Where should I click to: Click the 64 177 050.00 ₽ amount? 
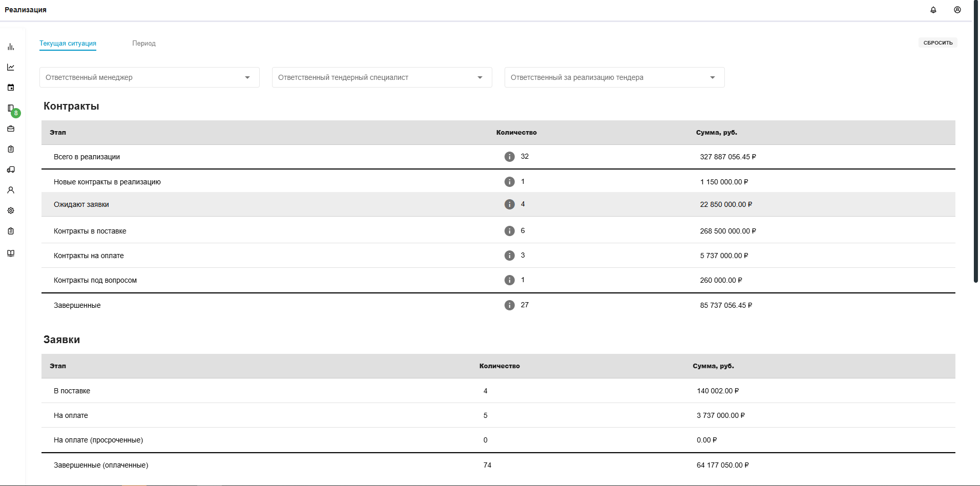[722, 465]
